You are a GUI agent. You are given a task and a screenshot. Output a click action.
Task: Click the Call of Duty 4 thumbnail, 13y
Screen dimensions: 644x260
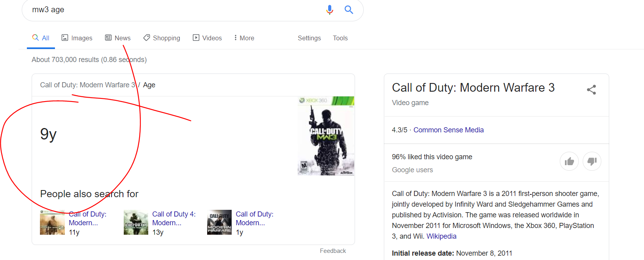(x=136, y=222)
